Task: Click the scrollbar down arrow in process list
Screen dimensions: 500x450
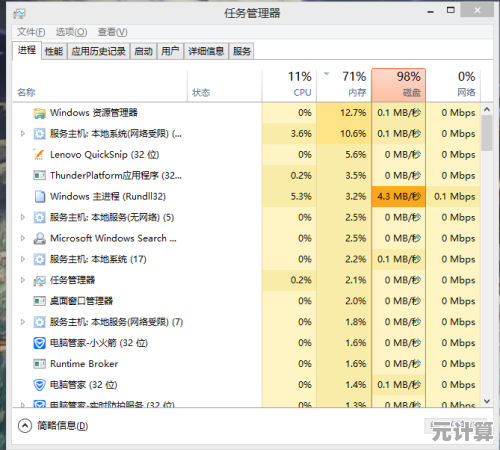Action: pyautogui.click(x=487, y=401)
